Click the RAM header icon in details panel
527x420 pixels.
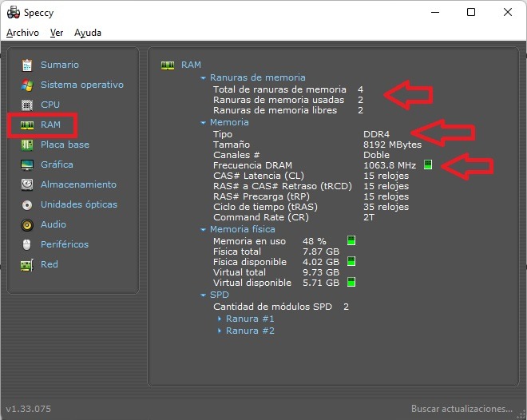[168, 65]
